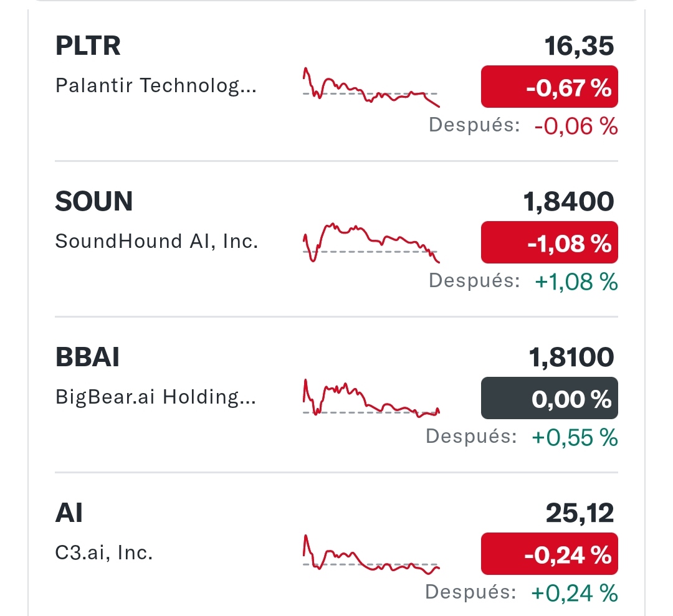The image size is (673, 616).
Task: Open SoundHound AI, Inc. name
Action: (x=156, y=241)
